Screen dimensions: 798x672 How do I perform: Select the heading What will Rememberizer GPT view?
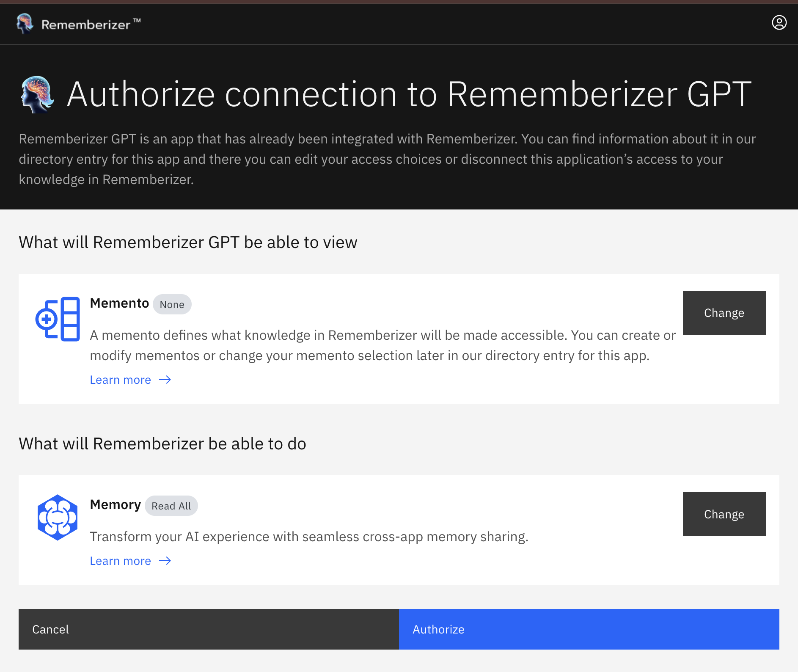tap(187, 242)
